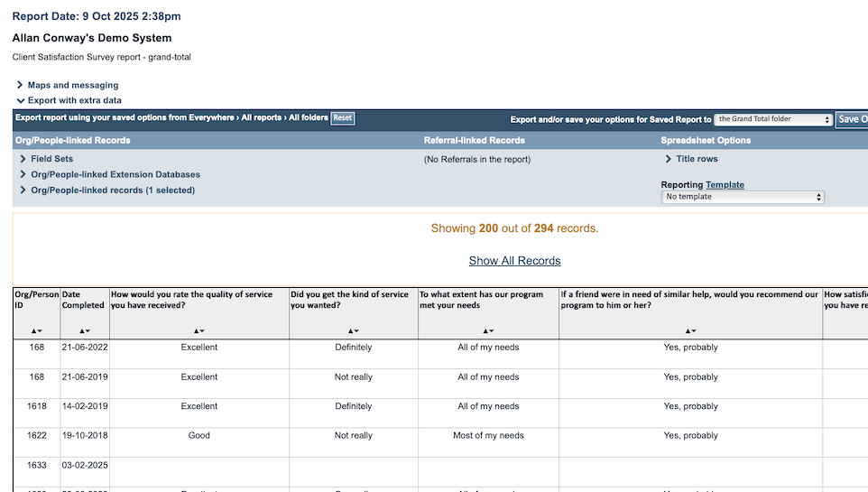Expand Maps and messaging section
This screenshot has height=492, width=868.
pyautogui.click(x=72, y=86)
